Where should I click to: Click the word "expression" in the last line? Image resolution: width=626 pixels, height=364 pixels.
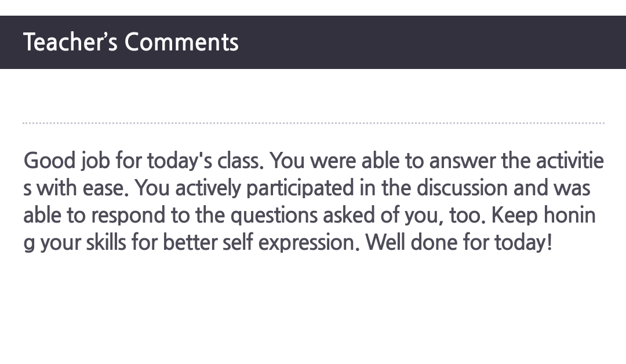point(307,243)
